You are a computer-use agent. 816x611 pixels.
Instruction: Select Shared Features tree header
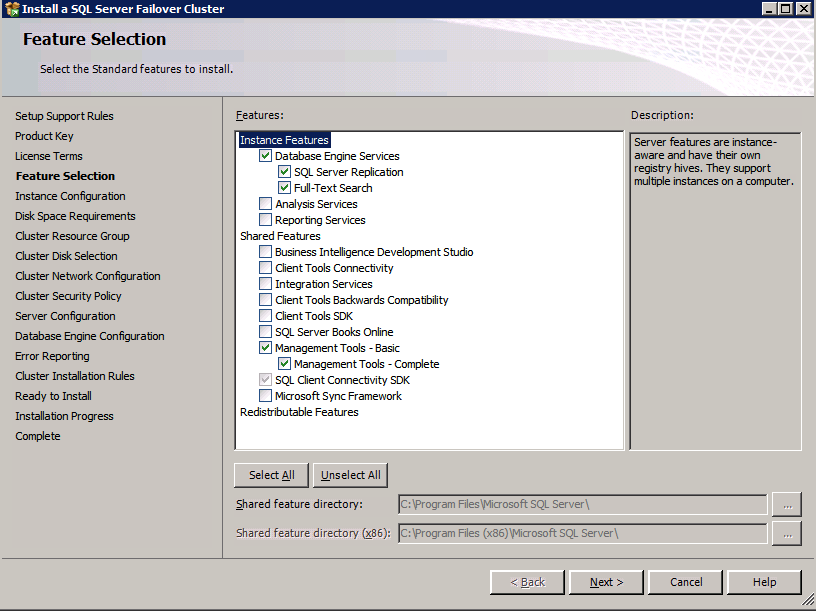point(280,236)
